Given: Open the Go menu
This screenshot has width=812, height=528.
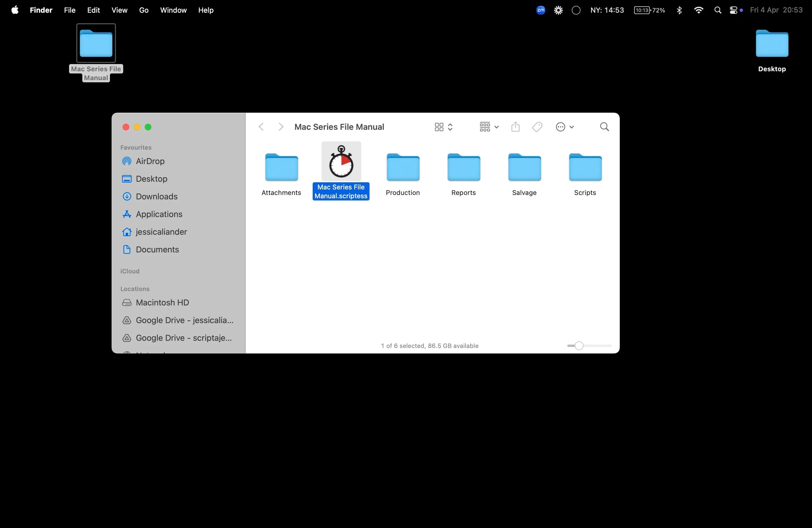Looking at the screenshot, I should [x=144, y=10].
